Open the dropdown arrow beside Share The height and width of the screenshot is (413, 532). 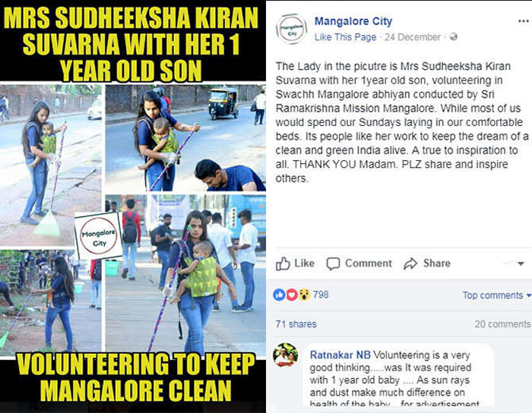[x=521, y=263]
